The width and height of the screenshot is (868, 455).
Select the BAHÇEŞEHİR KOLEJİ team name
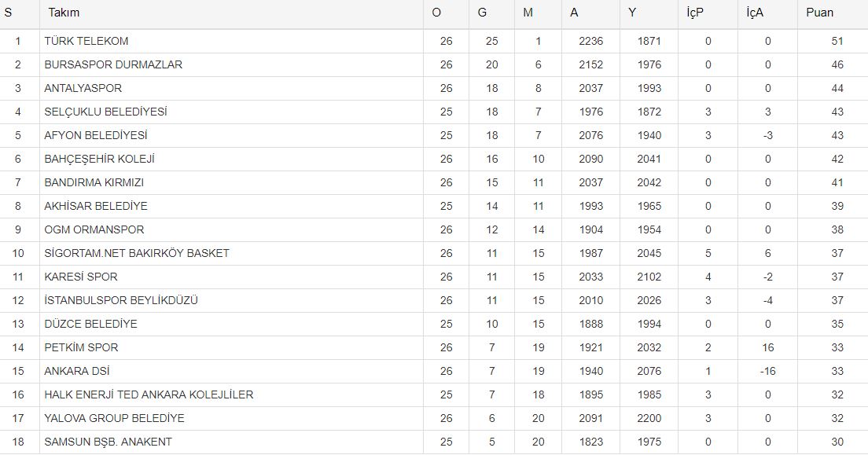(100, 159)
